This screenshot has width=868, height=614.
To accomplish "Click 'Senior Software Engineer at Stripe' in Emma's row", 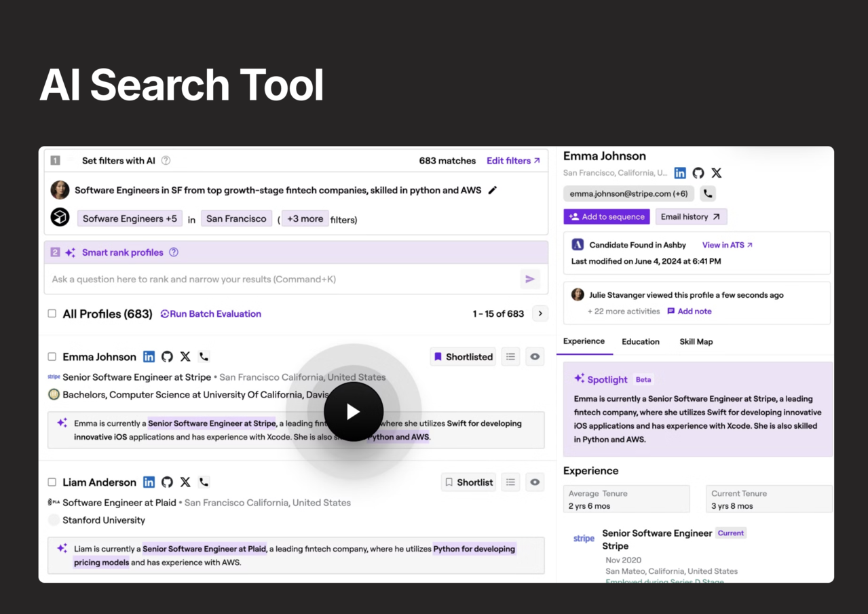I will 136,377.
